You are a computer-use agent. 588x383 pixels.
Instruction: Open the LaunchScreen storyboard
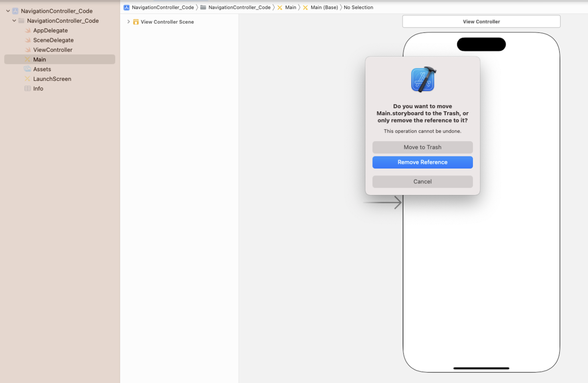tap(52, 79)
